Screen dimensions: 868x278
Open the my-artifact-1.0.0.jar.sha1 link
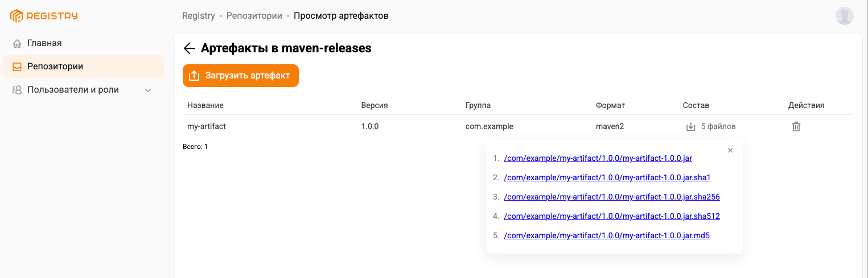coord(607,178)
